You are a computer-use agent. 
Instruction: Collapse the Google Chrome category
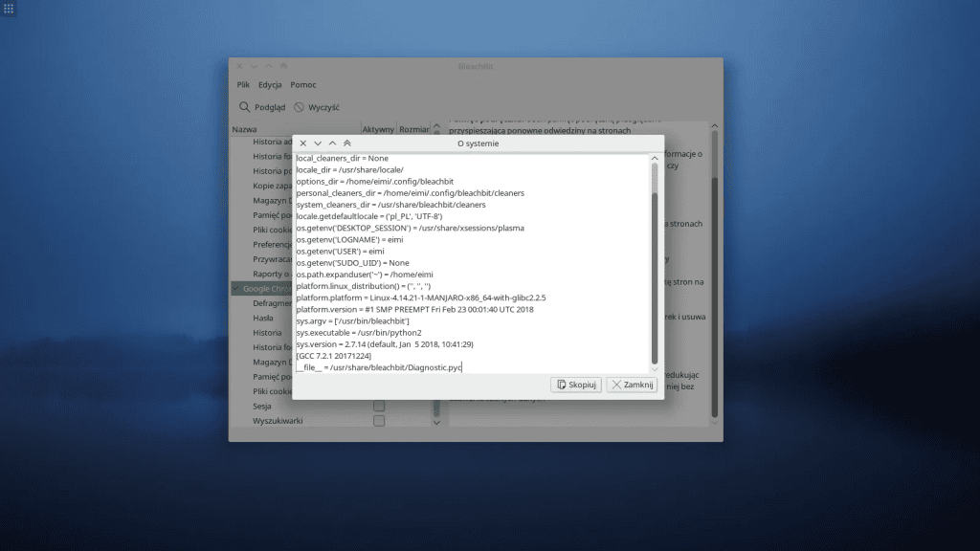[x=234, y=288]
